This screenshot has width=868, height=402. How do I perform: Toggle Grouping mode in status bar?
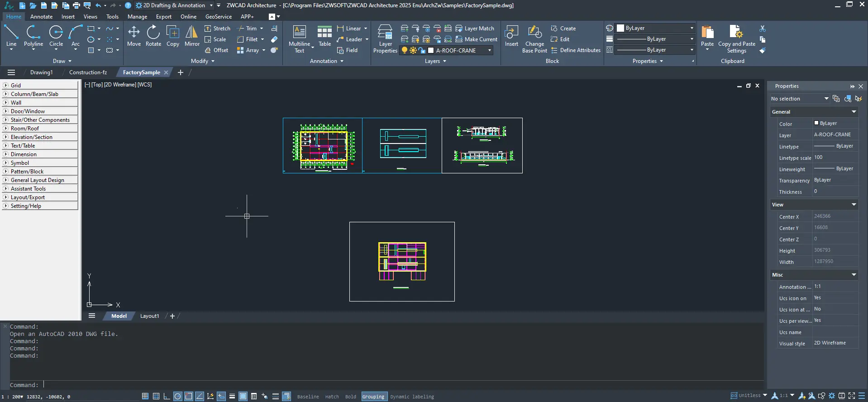373,397
